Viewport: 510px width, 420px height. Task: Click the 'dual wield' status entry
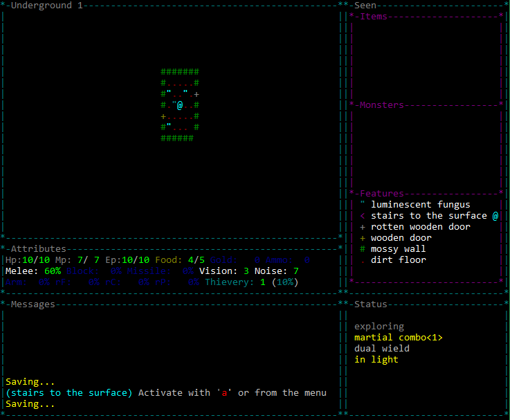382,349
